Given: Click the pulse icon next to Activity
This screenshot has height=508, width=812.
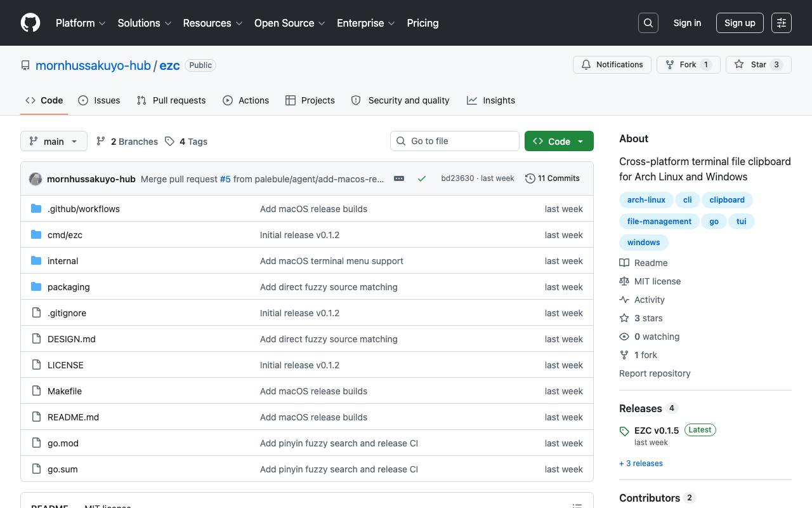Looking at the screenshot, I should click(624, 300).
